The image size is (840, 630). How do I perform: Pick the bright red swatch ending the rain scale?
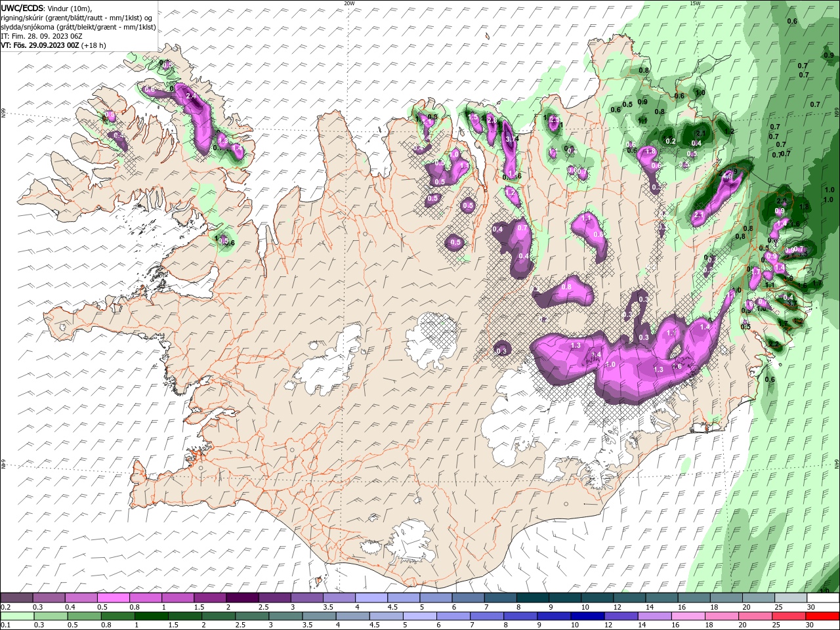[823, 617]
